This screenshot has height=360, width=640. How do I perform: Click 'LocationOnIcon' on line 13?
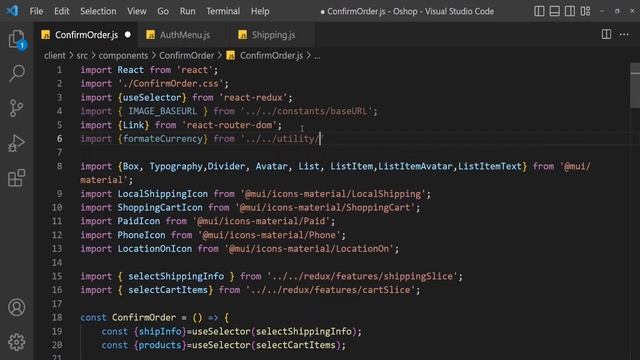pyautogui.click(x=155, y=249)
